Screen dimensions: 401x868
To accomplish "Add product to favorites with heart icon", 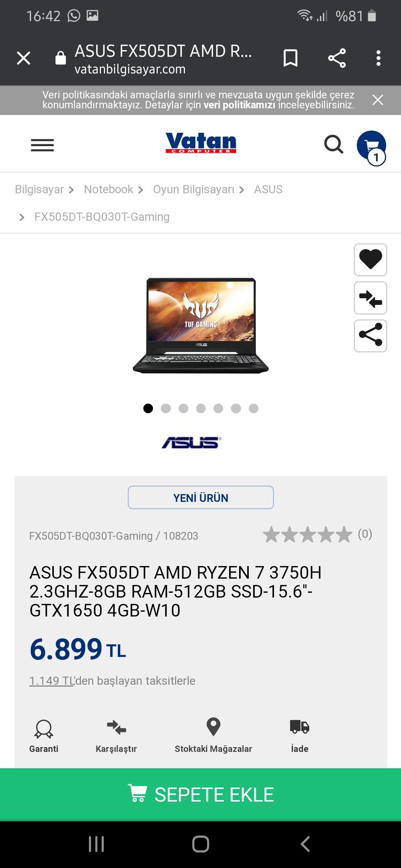I will pos(371,260).
